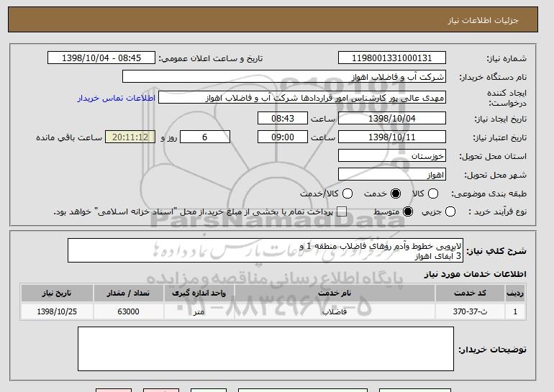This screenshot has width=554, height=392.
Task: Click the delivery city field اهواز
Action: point(392,175)
